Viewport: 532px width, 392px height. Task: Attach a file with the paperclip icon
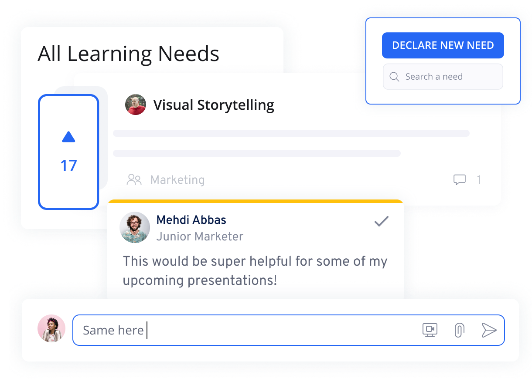pos(459,330)
